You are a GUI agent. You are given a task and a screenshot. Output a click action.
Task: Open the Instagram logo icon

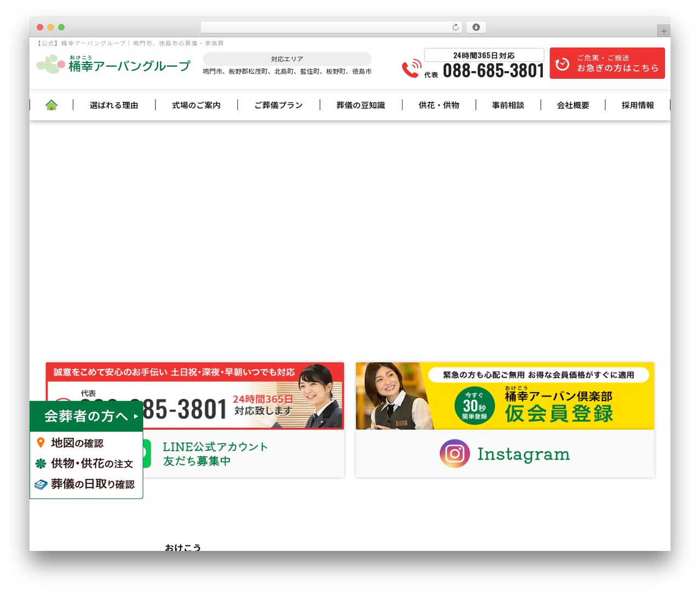pyautogui.click(x=454, y=454)
